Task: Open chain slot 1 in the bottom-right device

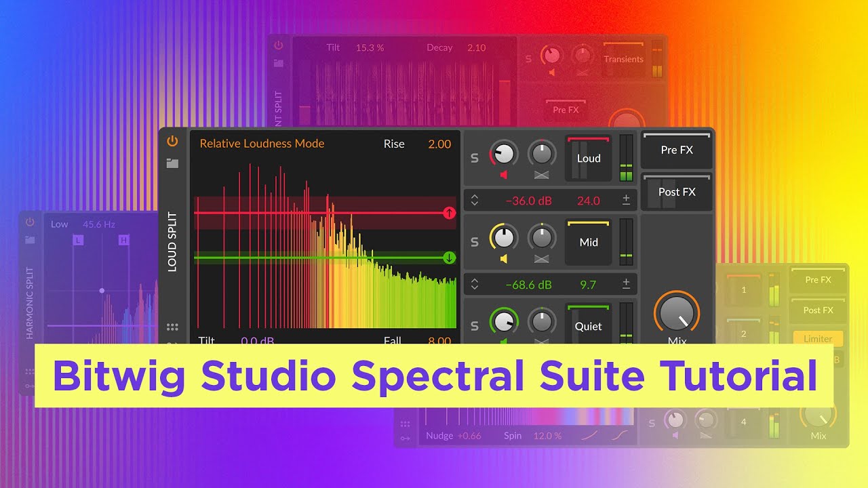Action: pos(743,289)
